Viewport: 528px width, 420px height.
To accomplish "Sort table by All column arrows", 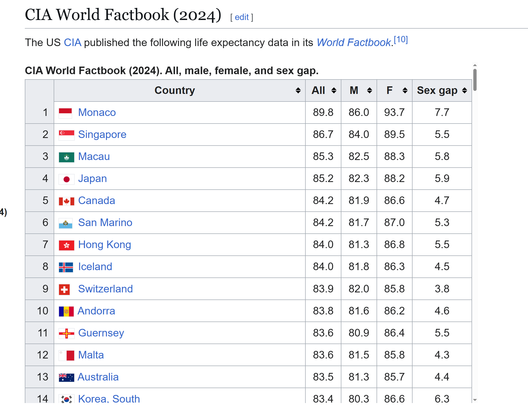I will pos(334,90).
